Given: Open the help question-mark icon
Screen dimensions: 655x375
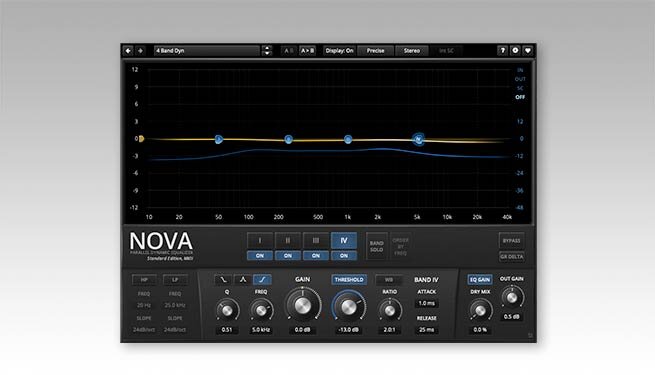Looking at the screenshot, I should [x=503, y=51].
